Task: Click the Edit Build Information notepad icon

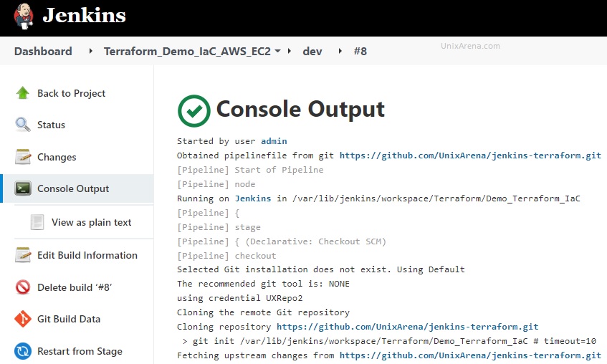Action: tap(23, 255)
